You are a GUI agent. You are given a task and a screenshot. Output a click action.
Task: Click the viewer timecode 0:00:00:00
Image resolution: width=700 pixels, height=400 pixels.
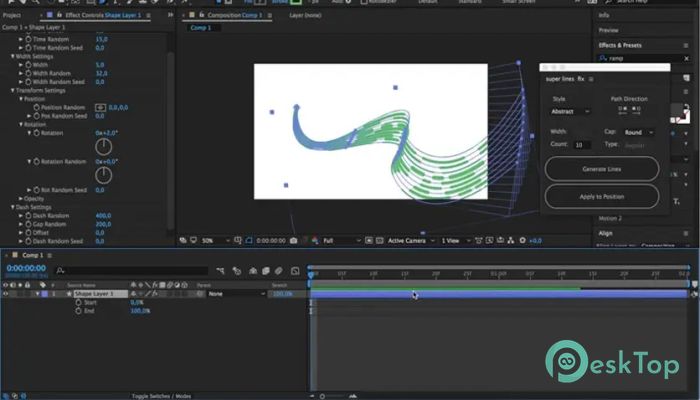[271, 241]
